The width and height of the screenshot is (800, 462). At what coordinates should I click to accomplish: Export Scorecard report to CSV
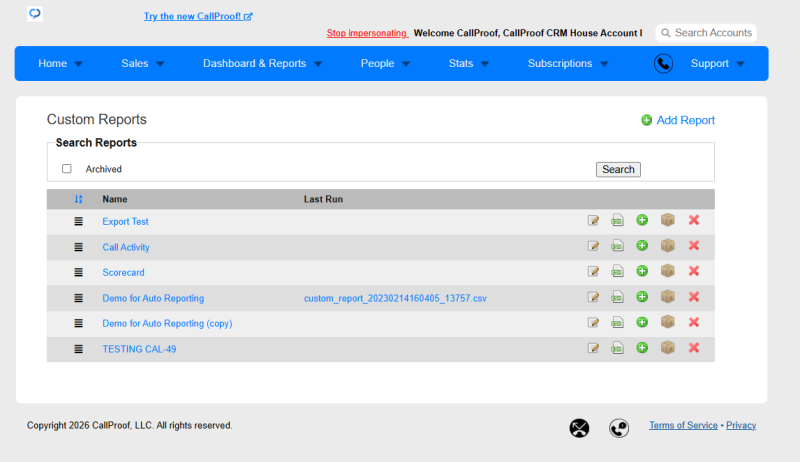tap(617, 271)
